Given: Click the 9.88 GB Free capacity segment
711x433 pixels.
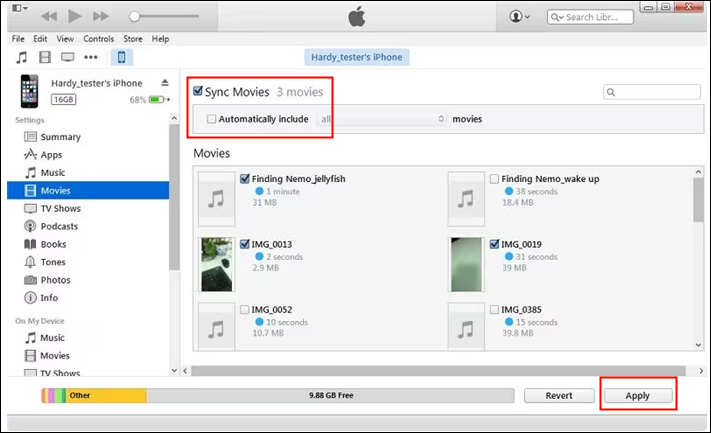Looking at the screenshot, I should click(x=331, y=395).
